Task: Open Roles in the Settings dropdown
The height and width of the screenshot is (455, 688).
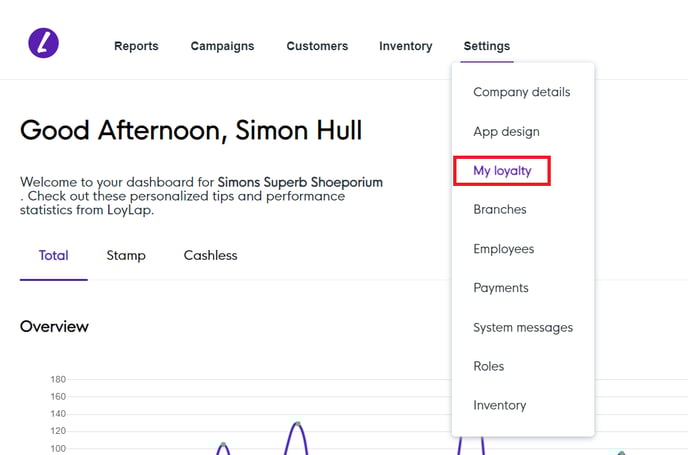Action: (488, 366)
